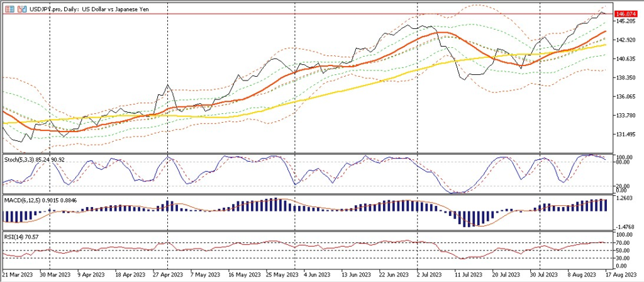Click the RSI(14) indicator label
Viewport: 644px width, 282px height.
click(20, 235)
